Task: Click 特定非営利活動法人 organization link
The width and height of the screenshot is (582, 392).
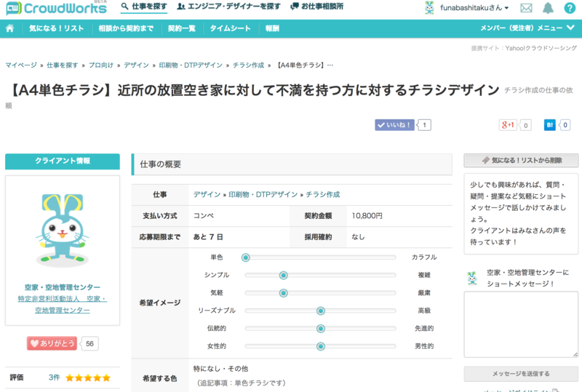Action: (63, 305)
